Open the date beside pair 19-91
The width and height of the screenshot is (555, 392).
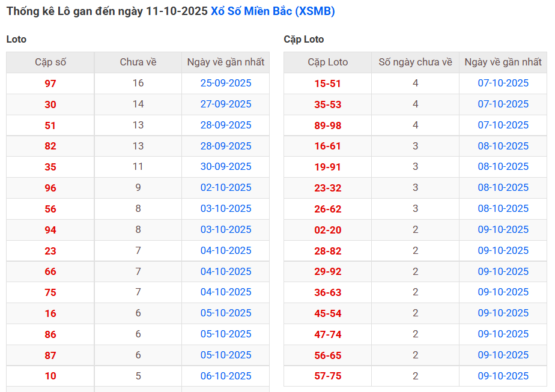pos(503,167)
